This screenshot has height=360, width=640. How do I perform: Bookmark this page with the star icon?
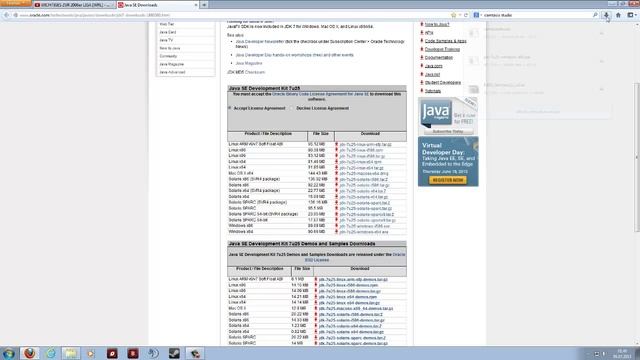coord(453,15)
